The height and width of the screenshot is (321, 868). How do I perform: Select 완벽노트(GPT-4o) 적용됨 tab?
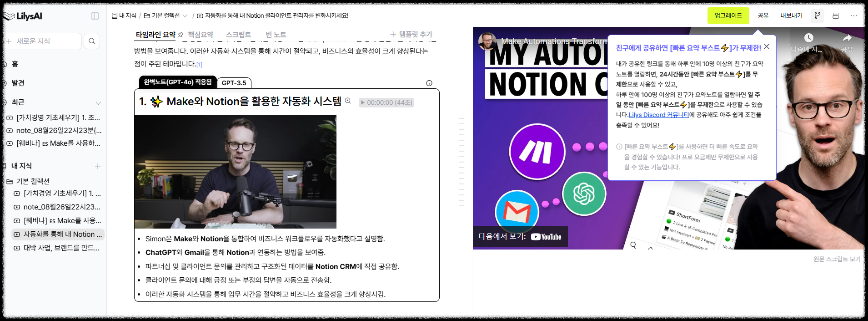178,82
